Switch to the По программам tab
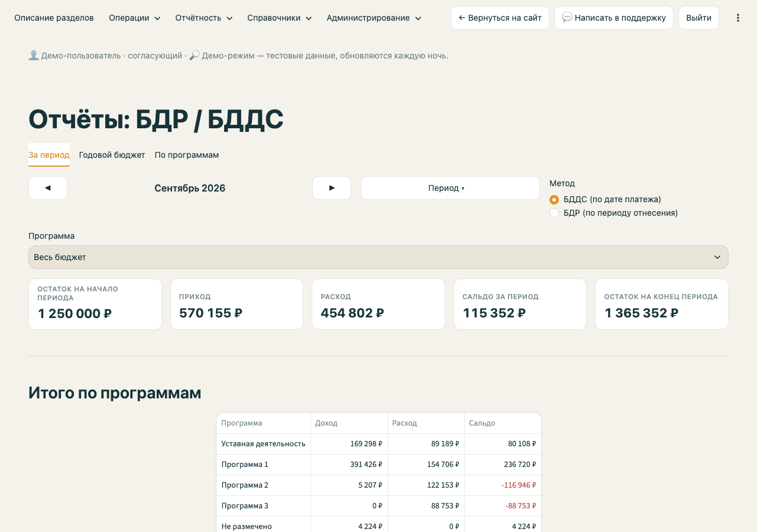 187,155
